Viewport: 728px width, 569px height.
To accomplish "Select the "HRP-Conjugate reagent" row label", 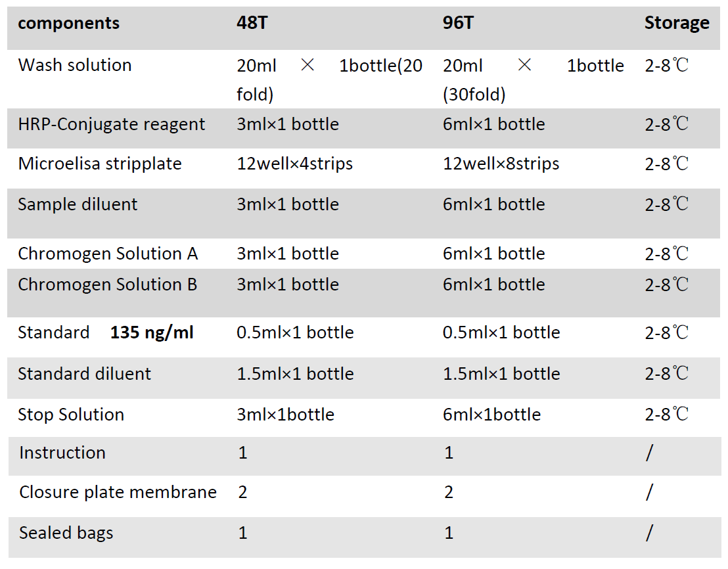I will (112, 124).
